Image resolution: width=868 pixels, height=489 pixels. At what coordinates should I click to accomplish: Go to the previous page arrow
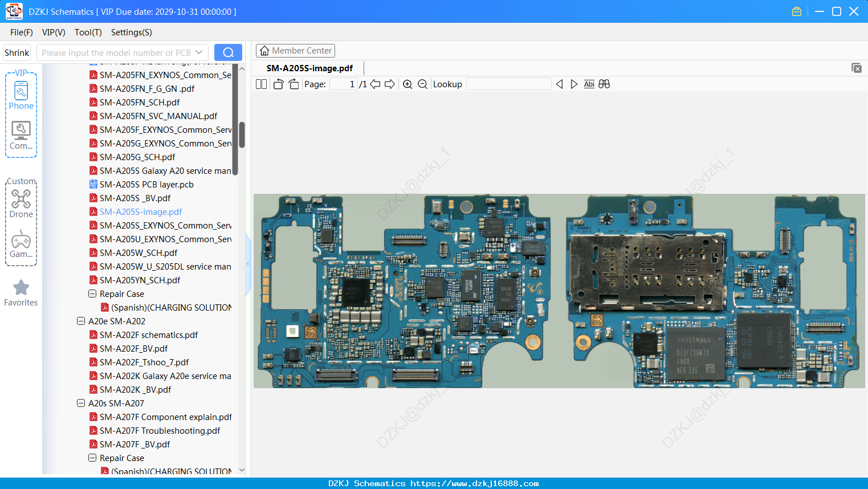click(x=375, y=84)
